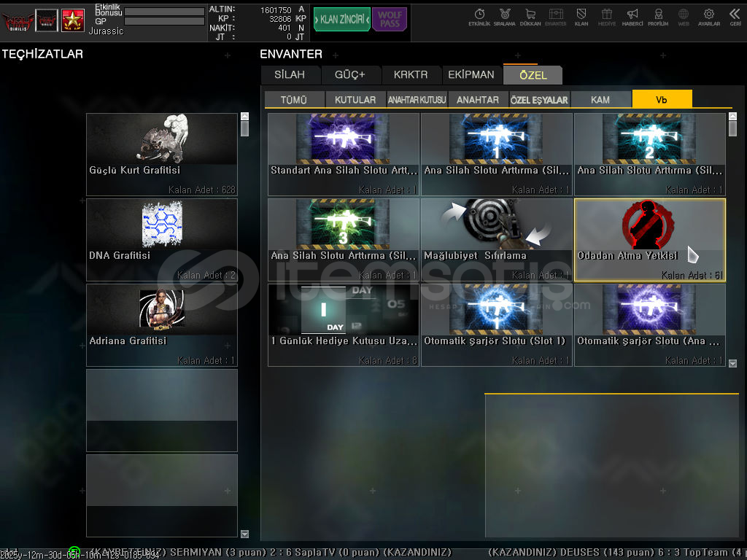Select the TÜMÜ sub-tab
Image resolution: width=747 pixels, height=560 pixels.
point(294,99)
